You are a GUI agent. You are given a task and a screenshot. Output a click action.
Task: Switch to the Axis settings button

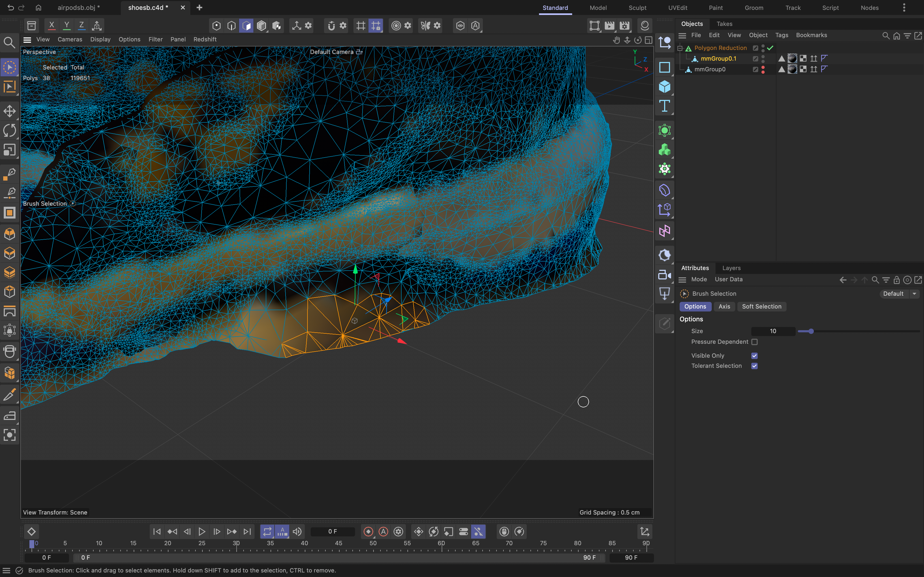click(724, 306)
